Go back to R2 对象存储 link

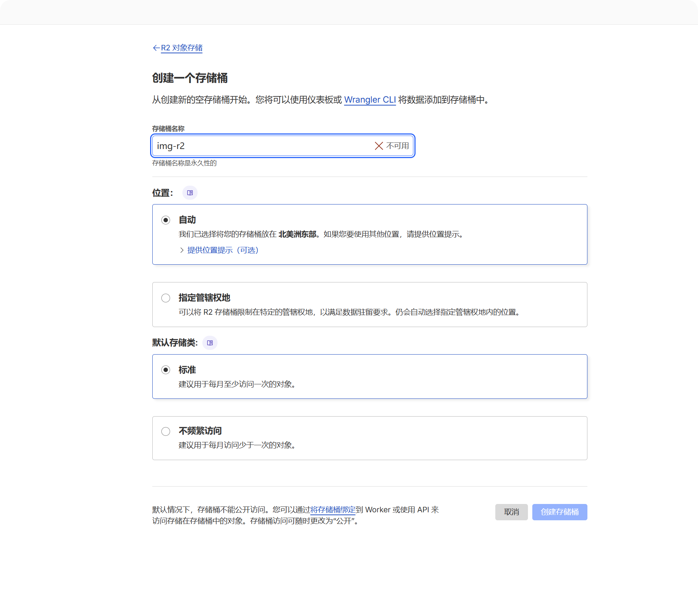coord(182,48)
